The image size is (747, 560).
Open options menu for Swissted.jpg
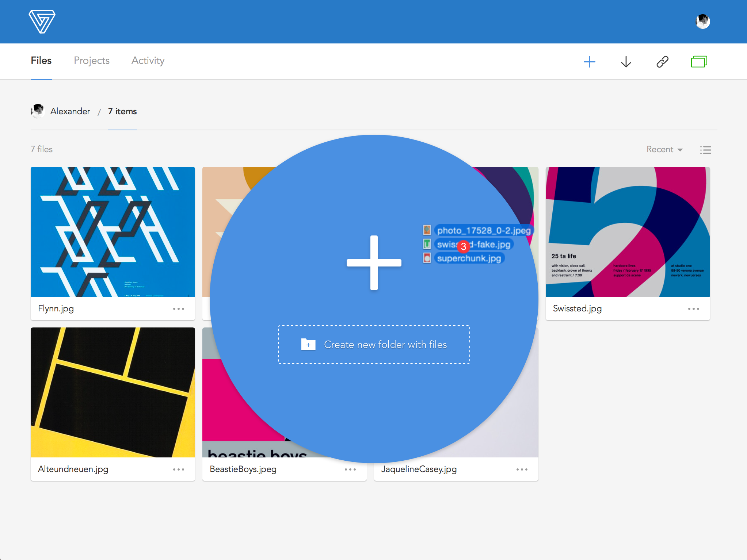(693, 309)
